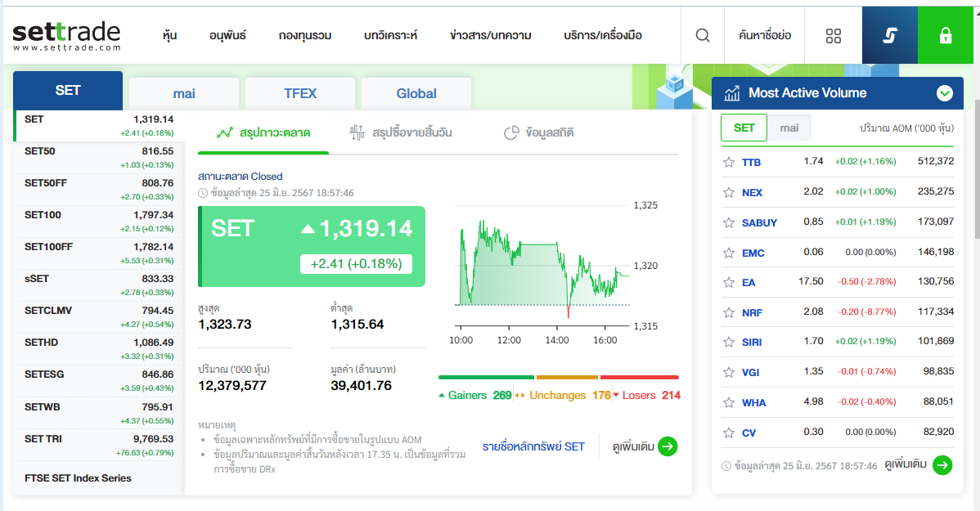Select the SET50FF index row
This screenshot has width=980, height=511.
[99, 190]
